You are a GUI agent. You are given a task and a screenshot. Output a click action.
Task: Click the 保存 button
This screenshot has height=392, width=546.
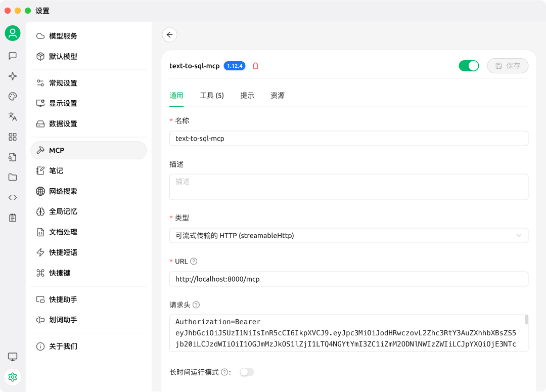pos(508,66)
